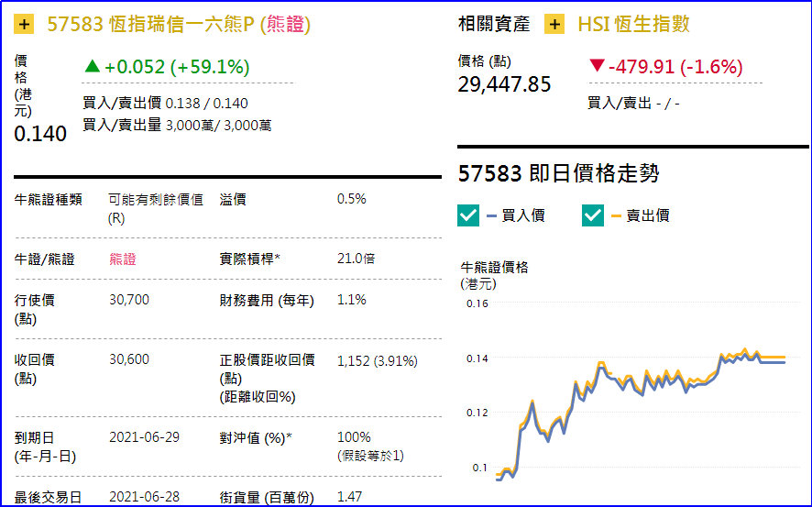Screen dimensions: 812x507
Task: Select bid/ask price 0.138 / 0.140
Action: point(206,104)
